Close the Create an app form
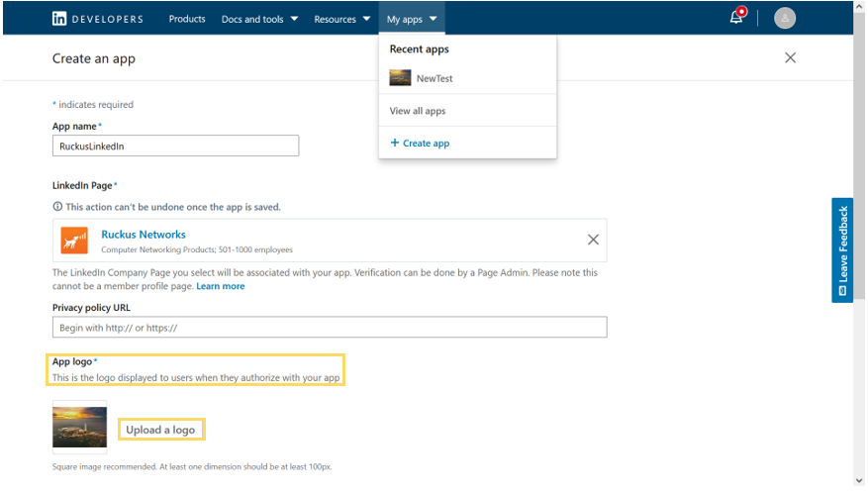Viewport: 868px width, 492px height. point(790,58)
